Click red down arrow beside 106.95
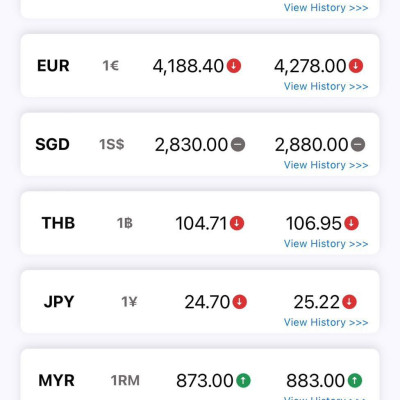This screenshot has height=400, width=400. click(351, 223)
